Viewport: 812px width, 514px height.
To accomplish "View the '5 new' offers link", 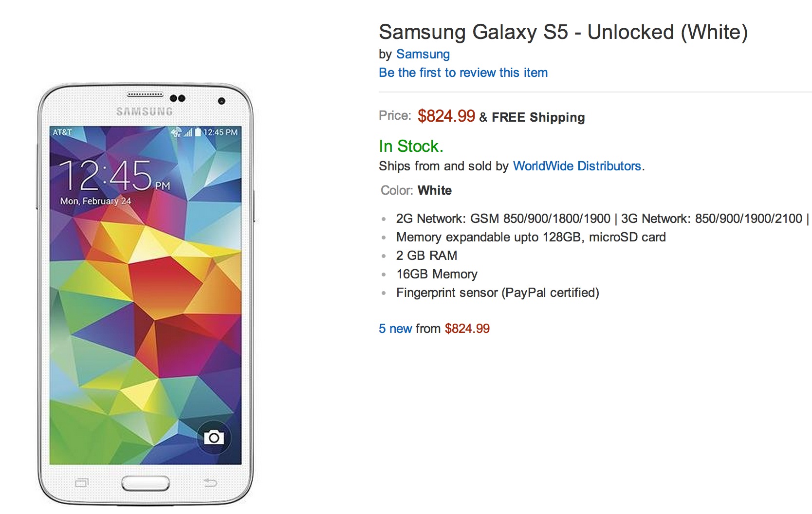I will tap(395, 329).
